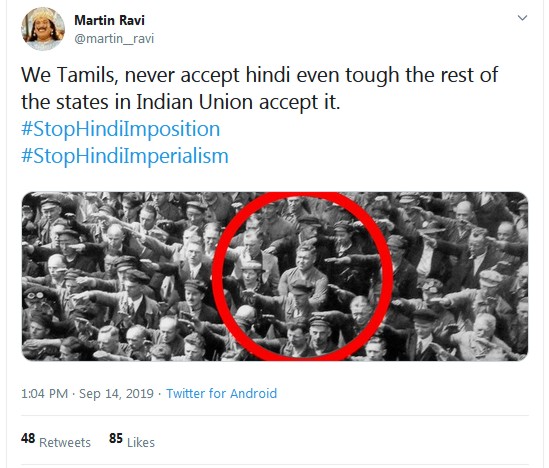Screen dimensions: 549x468
Task: Expand the tweet options chevron
Action: click(x=522, y=18)
